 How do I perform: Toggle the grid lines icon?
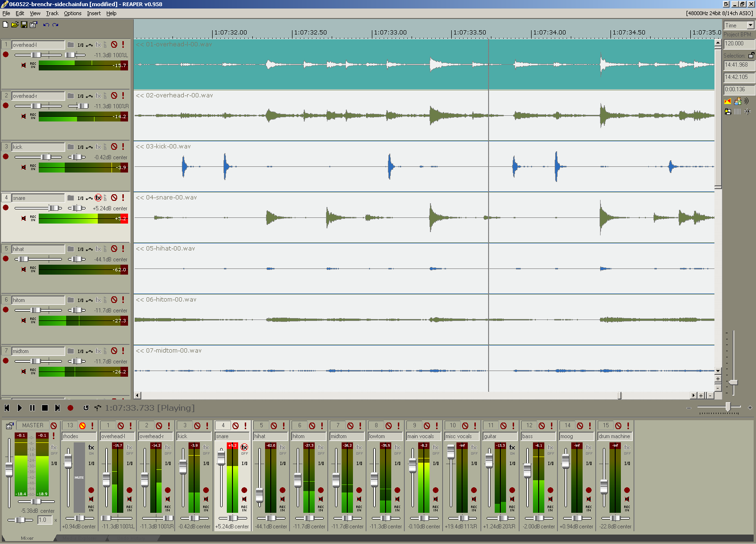pyautogui.click(x=737, y=112)
